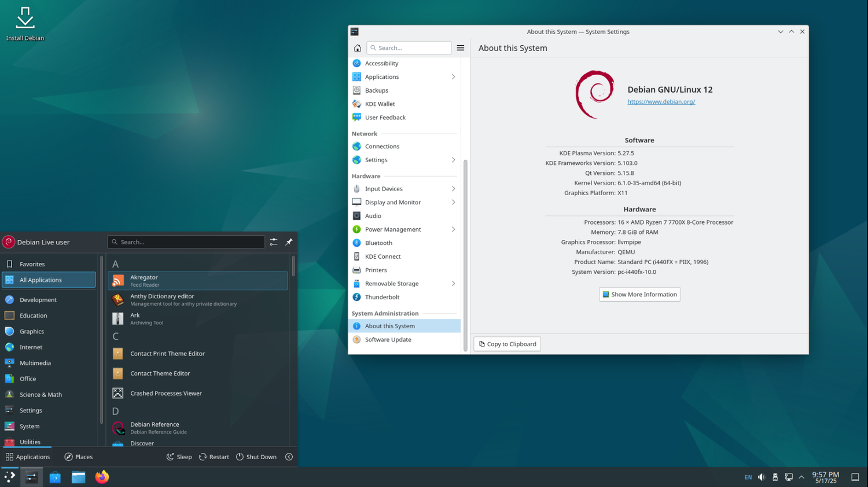
Task: Click the Audio icon in Hardware
Action: (x=356, y=216)
